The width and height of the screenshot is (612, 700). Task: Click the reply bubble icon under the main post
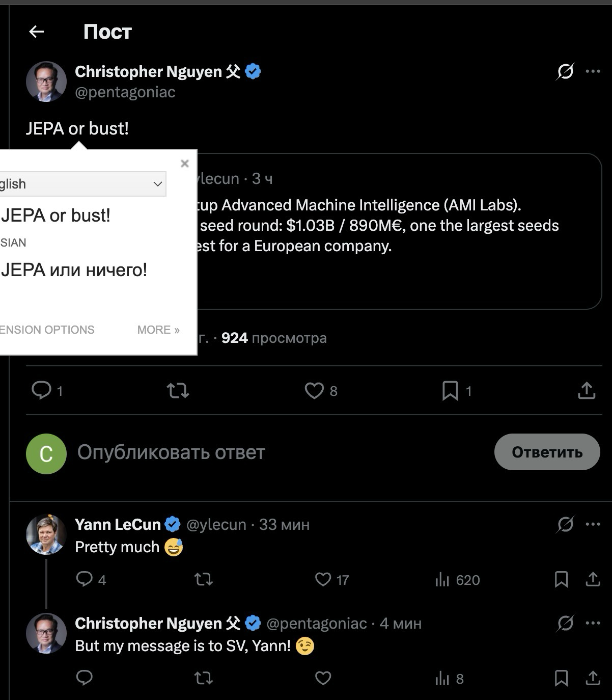41,390
